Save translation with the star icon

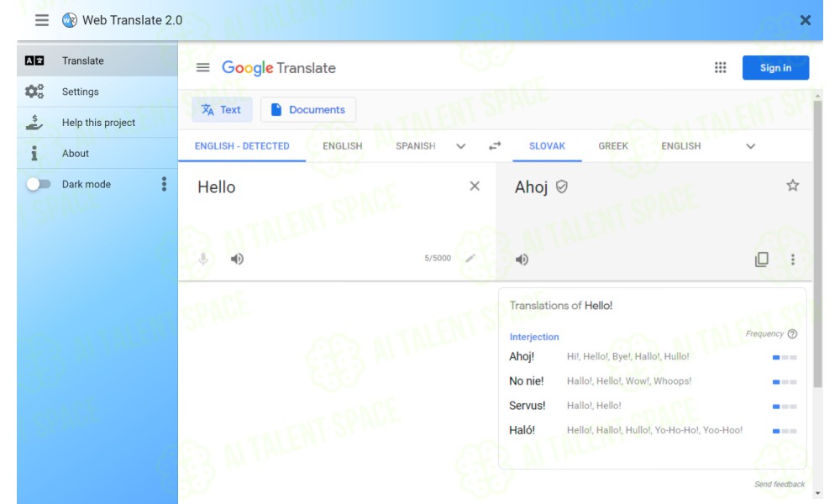click(792, 186)
